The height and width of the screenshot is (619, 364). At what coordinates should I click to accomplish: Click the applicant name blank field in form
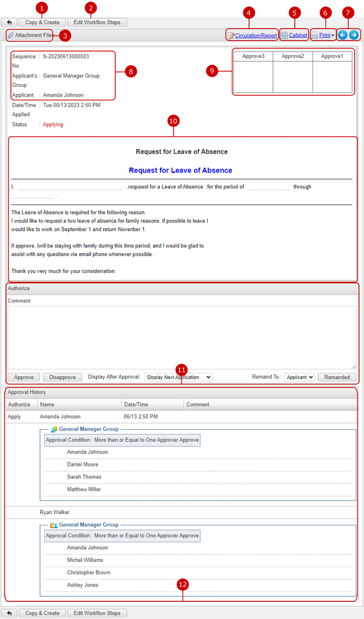pos(70,187)
